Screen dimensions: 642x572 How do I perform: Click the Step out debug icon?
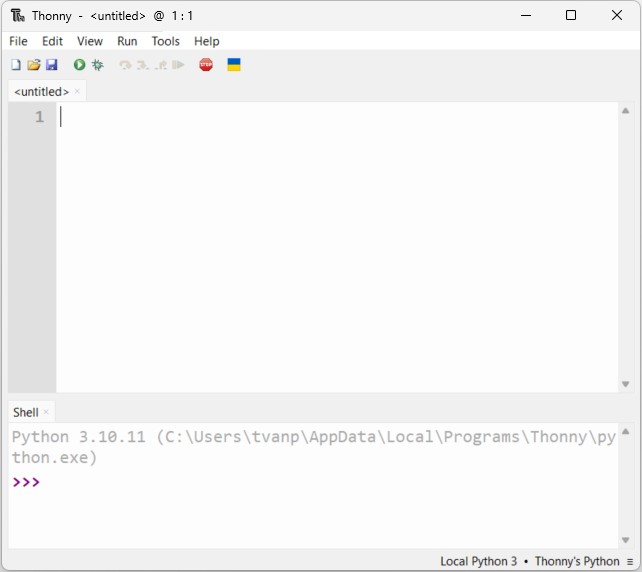(161, 65)
